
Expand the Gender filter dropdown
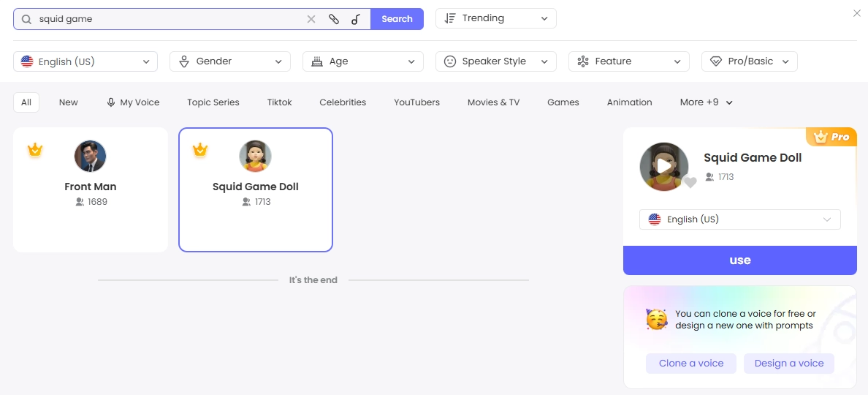(x=229, y=61)
